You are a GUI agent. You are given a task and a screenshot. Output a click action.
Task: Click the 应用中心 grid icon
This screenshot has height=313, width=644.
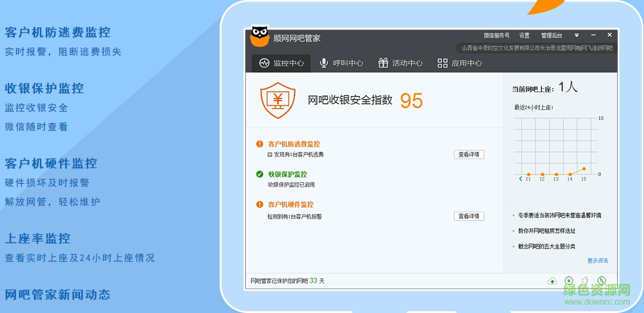(442, 63)
